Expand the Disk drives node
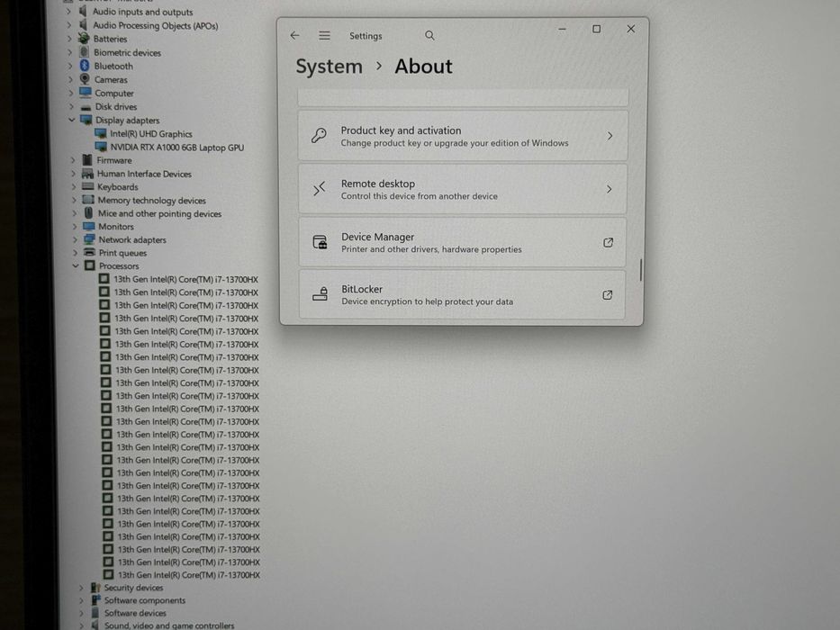The width and height of the screenshot is (840, 630). coord(71,106)
